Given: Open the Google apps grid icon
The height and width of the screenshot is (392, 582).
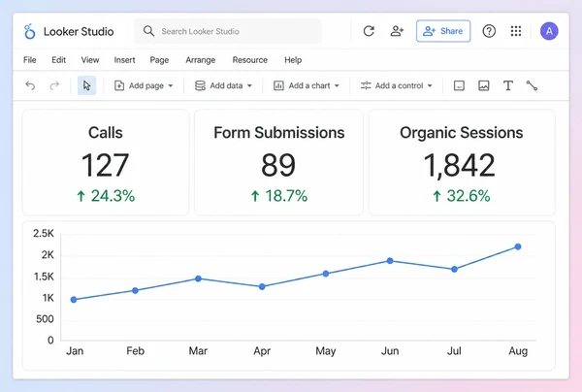Looking at the screenshot, I should click(x=516, y=31).
